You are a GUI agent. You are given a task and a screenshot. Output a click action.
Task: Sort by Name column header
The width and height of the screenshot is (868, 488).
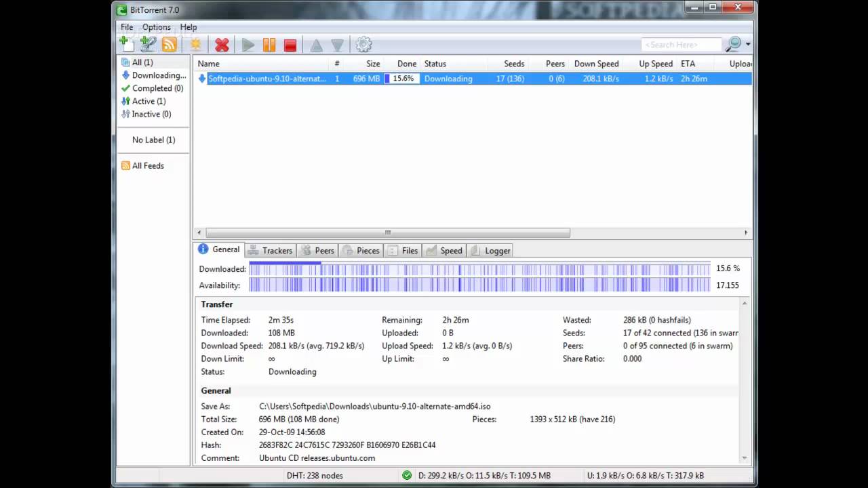(x=260, y=64)
